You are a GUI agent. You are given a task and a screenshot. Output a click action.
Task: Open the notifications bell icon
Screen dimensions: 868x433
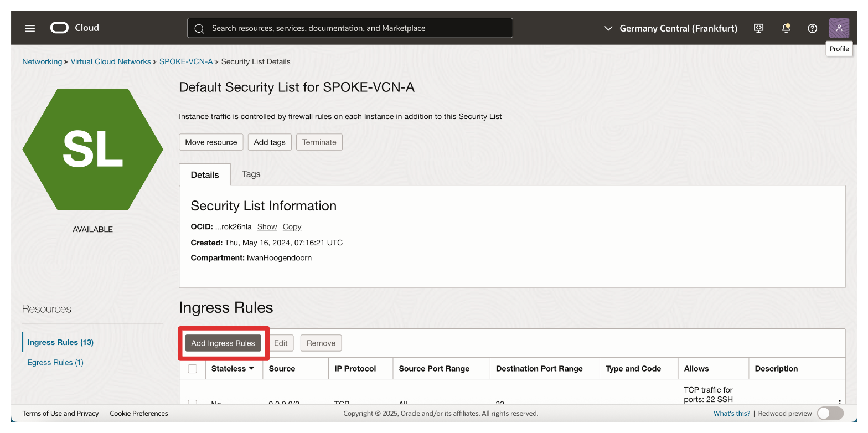(x=786, y=28)
